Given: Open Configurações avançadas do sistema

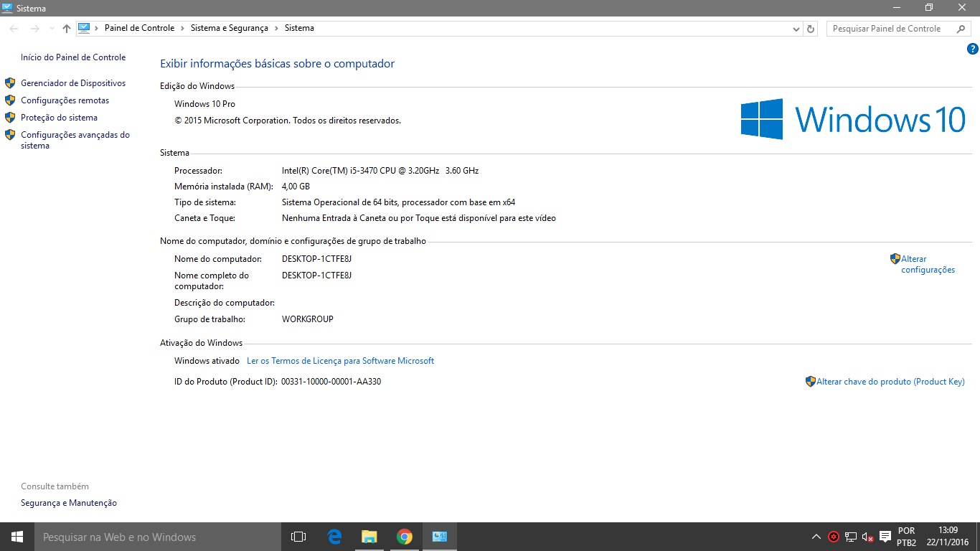Looking at the screenshot, I should 75,140.
